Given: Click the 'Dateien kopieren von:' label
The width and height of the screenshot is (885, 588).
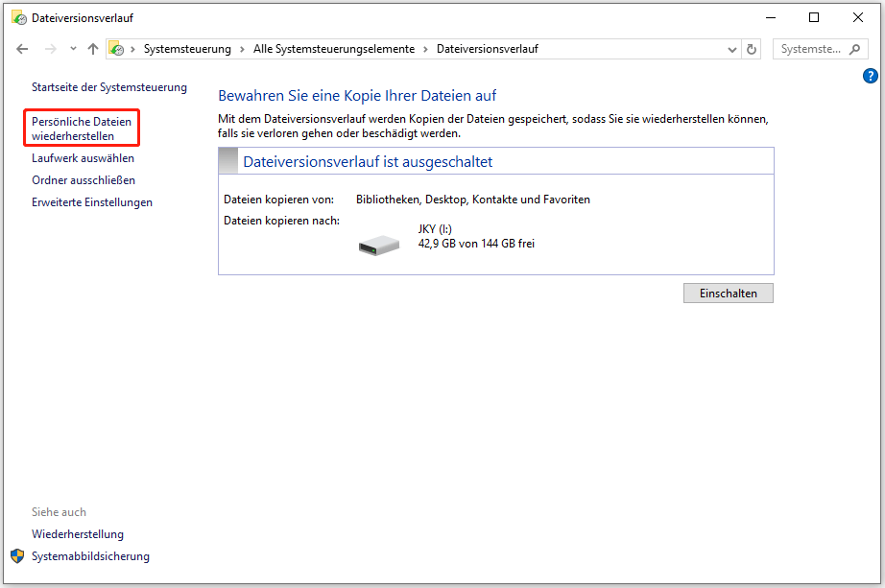Looking at the screenshot, I should click(x=278, y=200).
